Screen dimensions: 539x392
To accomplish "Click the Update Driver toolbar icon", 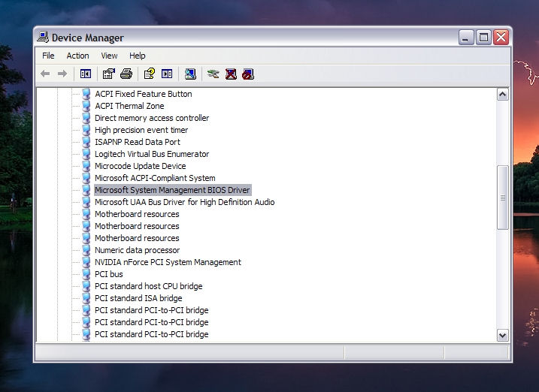I will 213,74.
